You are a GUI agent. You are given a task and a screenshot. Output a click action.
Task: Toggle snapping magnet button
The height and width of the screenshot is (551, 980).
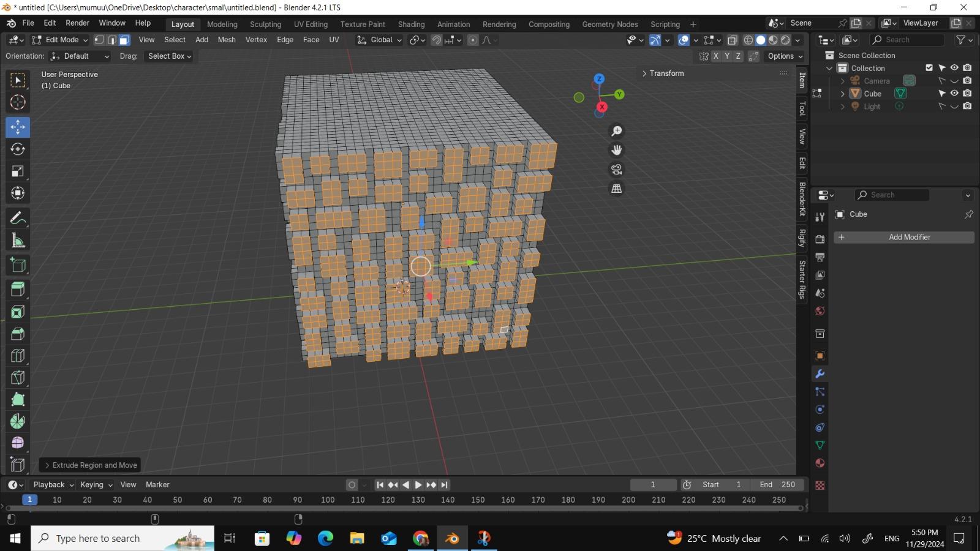[x=436, y=40]
